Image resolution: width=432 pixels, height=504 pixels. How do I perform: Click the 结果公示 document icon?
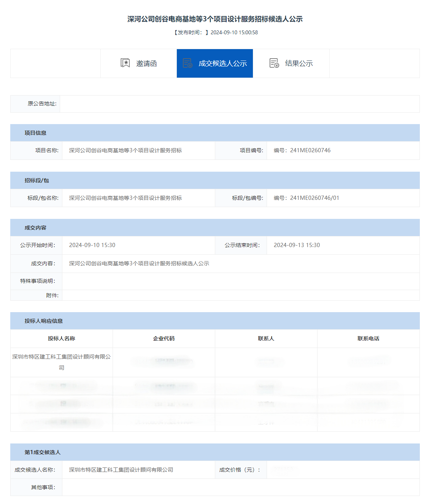pyautogui.click(x=274, y=63)
